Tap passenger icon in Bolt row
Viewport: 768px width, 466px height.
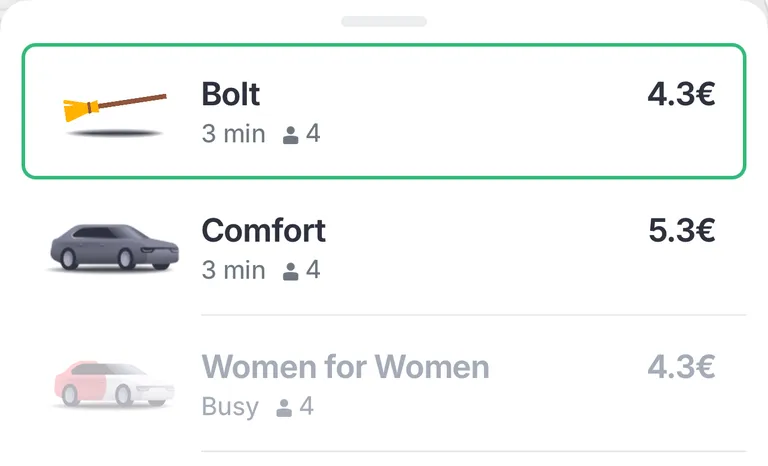point(290,135)
